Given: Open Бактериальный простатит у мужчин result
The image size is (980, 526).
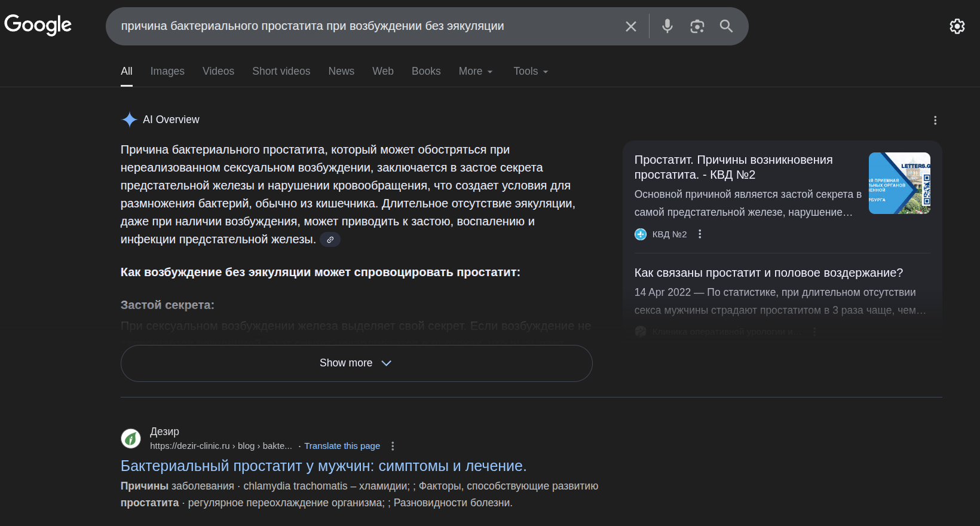Looking at the screenshot, I should 323,466.
